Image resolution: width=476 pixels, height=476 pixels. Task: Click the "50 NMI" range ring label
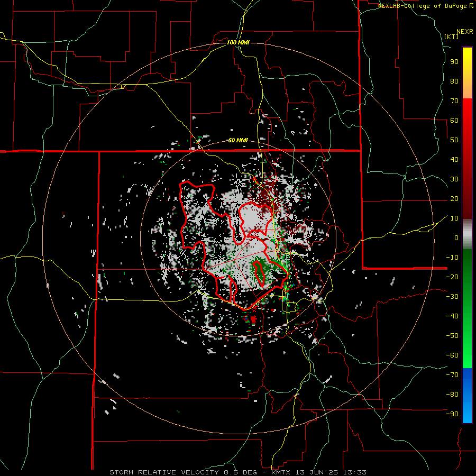238,140
